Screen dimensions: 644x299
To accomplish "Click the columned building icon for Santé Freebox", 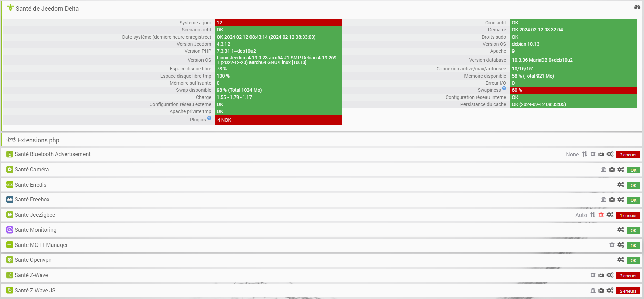I will [604, 199].
